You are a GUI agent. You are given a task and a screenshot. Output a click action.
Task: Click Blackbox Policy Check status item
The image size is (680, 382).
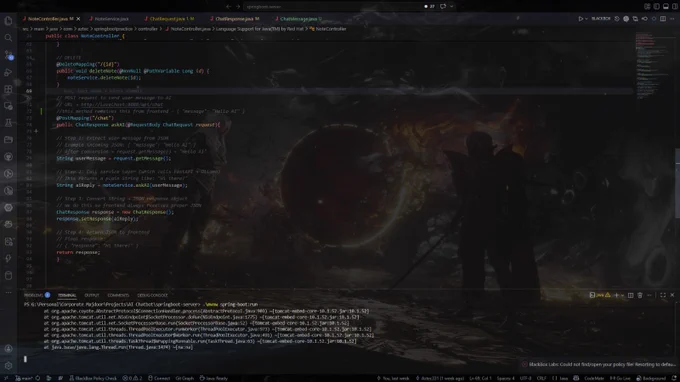(93, 379)
